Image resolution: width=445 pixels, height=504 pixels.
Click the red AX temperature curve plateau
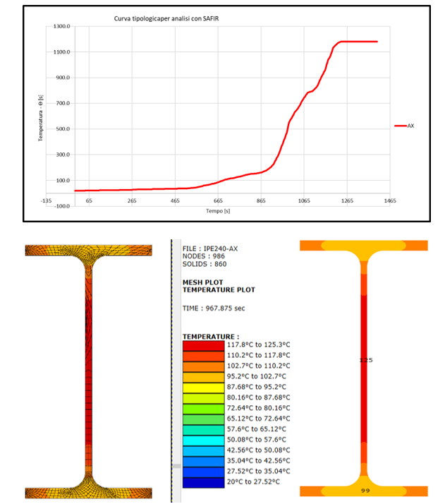point(360,42)
